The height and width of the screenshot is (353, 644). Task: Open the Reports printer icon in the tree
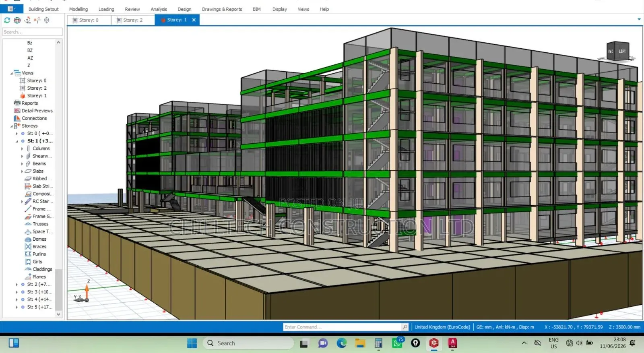click(17, 103)
